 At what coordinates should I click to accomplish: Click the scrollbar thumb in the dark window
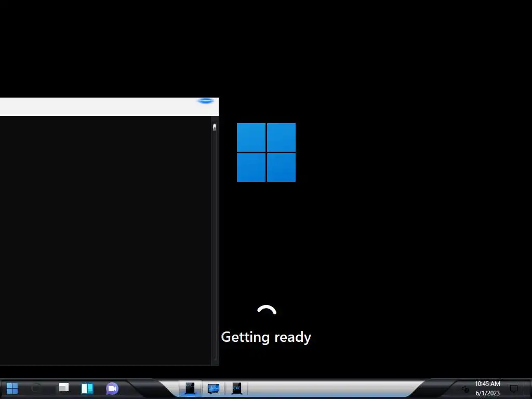pyautogui.click(x=215, y=128)
